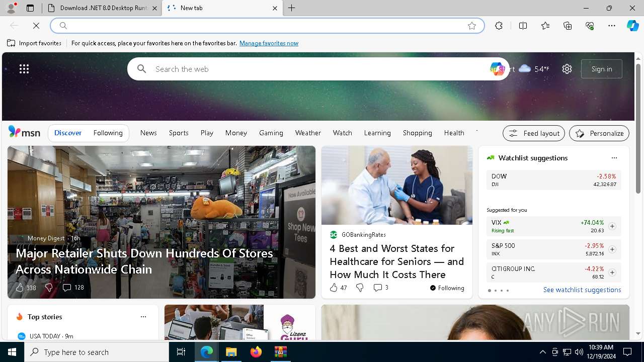Click the page scrollbar down arrow

tap(638, 334)
